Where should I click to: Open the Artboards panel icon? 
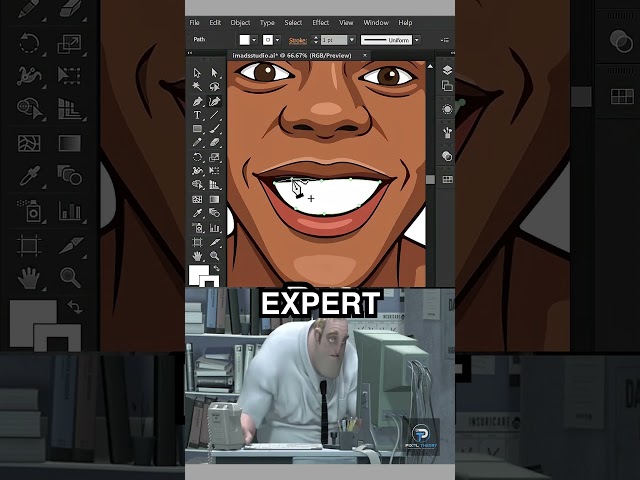(447, 86)
